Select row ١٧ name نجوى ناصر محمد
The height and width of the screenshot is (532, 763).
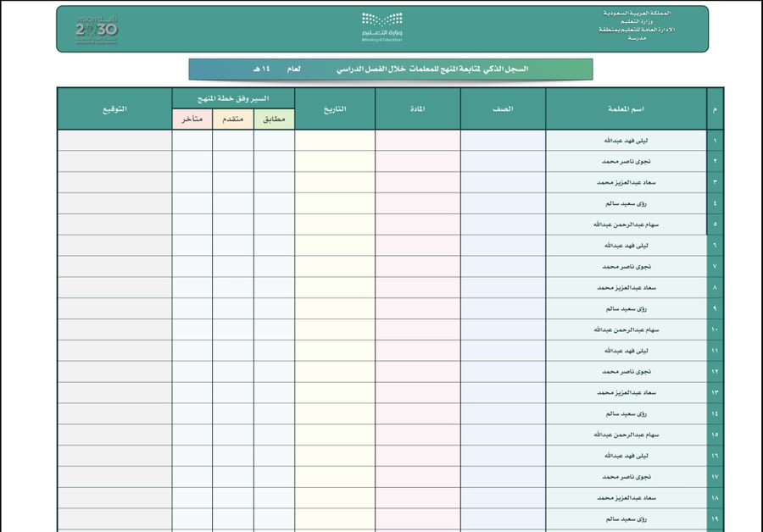click(x=626, y=477)
